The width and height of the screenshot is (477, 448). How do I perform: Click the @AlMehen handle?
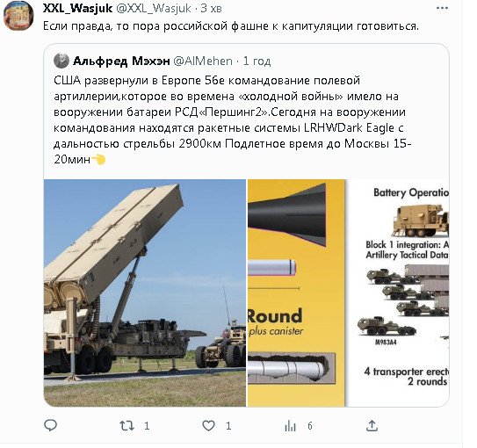[x=203, y=61]
